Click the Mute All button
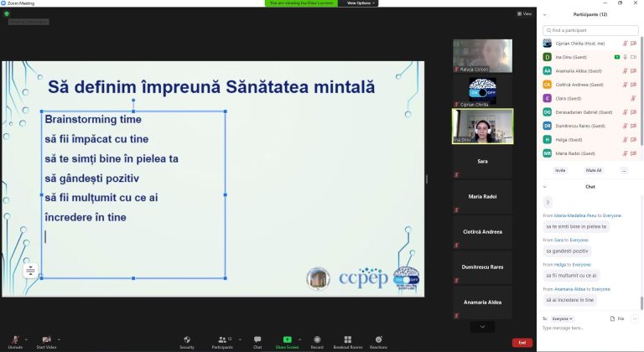The width and height of the screenshot is (644, 352). 594,169
